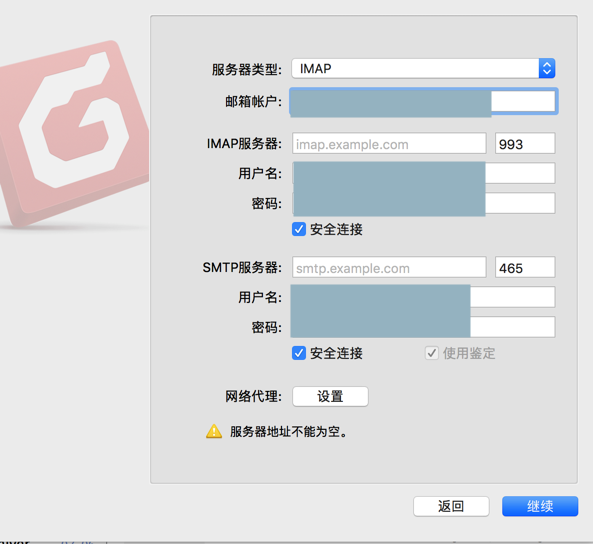Click the SMTP 用户名 field

point(424,297)
